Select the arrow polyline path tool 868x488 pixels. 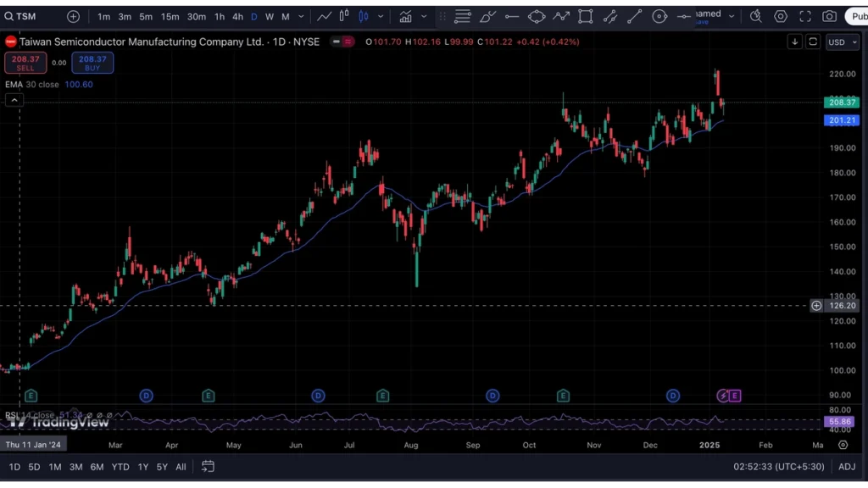tap(561, 17)
